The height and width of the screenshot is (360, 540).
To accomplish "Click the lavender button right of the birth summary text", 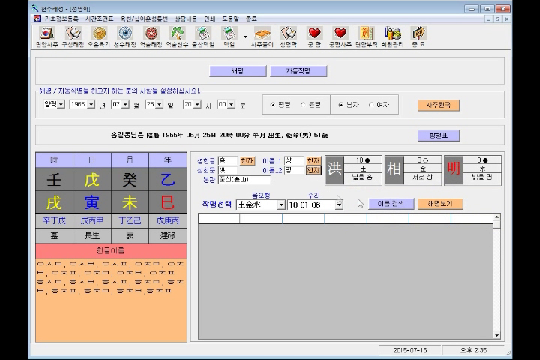I will coord(438,136).
